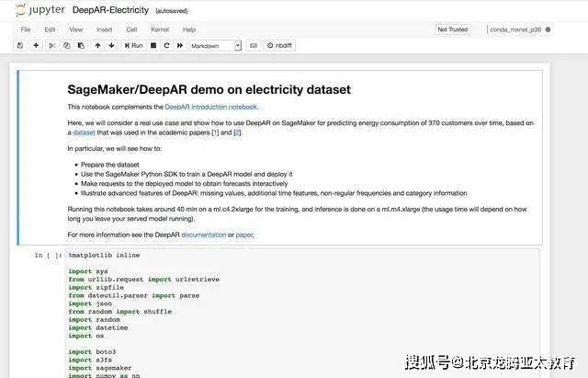Image resolution: width=588 pixels, height=378 pixels.
Task: Open the command palette keyboard icon
Action: tap(254, 45)
